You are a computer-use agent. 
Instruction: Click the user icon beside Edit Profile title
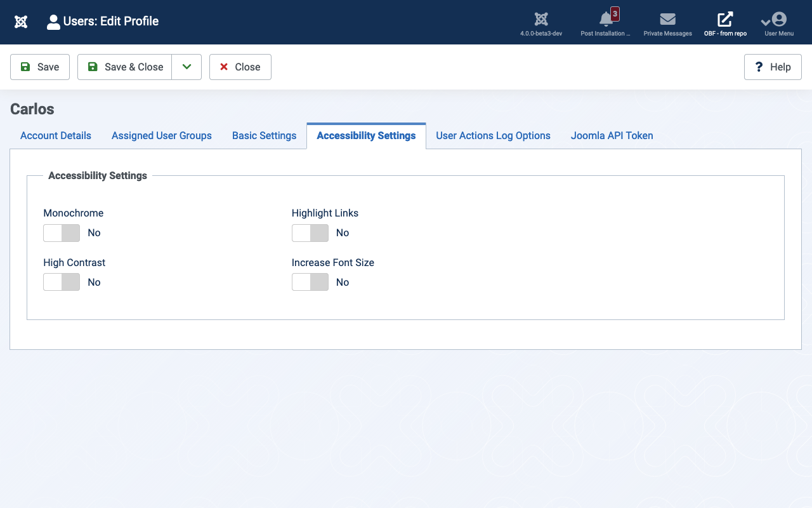pos(53,22)
